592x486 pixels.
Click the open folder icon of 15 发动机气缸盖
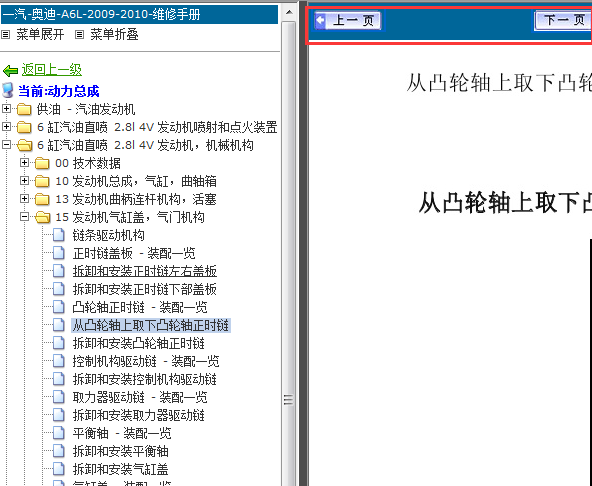pos(43,218)
